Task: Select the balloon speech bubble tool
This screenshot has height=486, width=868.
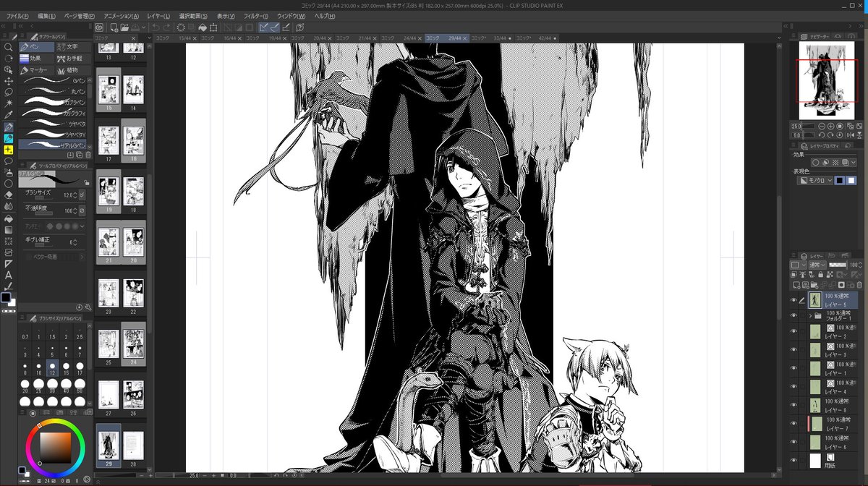Action: point(9,161)
